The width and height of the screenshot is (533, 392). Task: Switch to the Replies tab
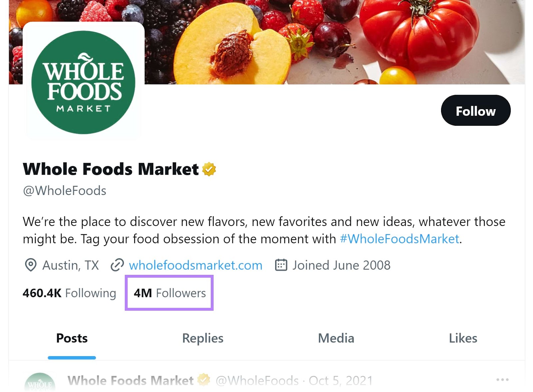[202, 338]
